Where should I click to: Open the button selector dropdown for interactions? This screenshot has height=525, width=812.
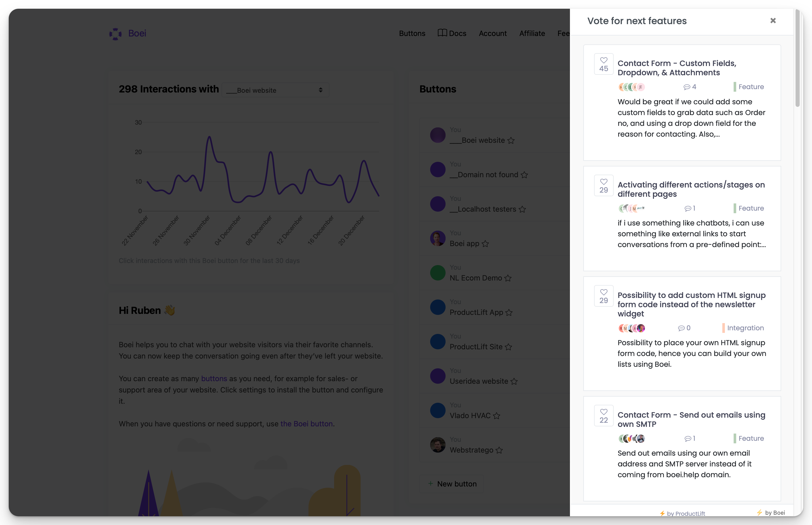(275, 90)
